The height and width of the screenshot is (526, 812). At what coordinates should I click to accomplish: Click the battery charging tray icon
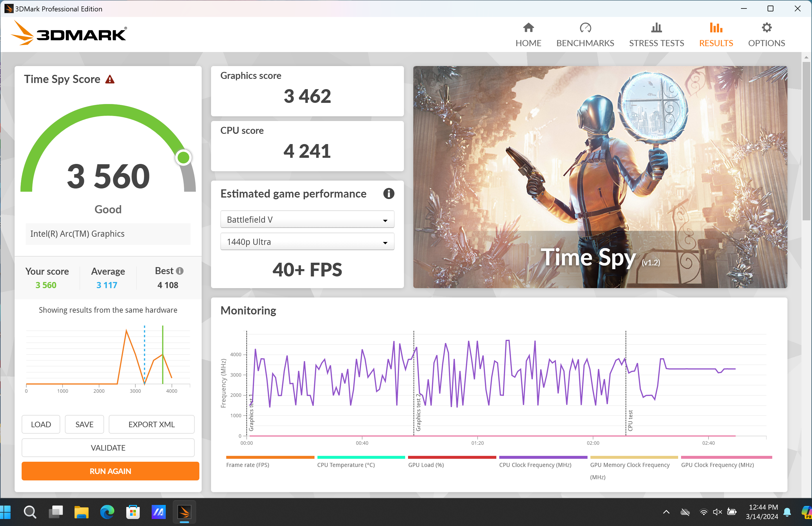(732, 512)
